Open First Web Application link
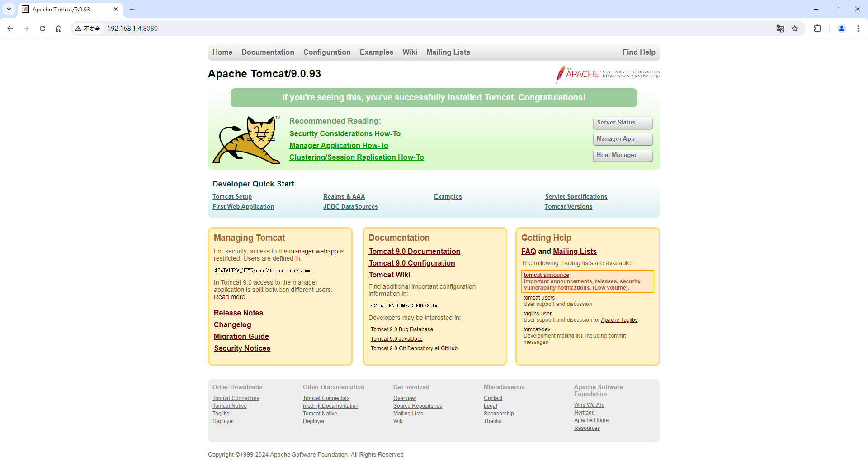The height and width of the screenshot is (467, 868). pyautogui.click(x=243, y=207)
